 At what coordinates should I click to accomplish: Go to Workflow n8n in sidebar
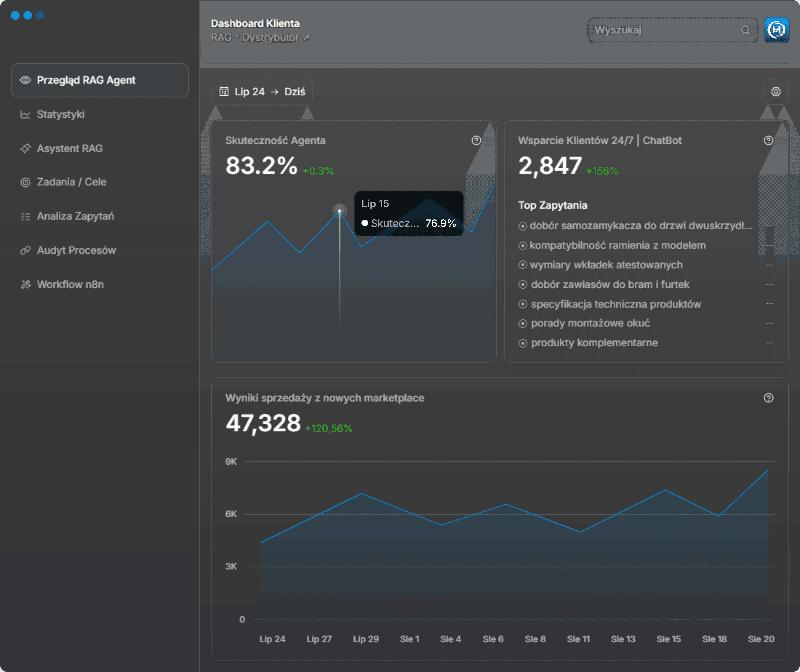tap(70, 285)
